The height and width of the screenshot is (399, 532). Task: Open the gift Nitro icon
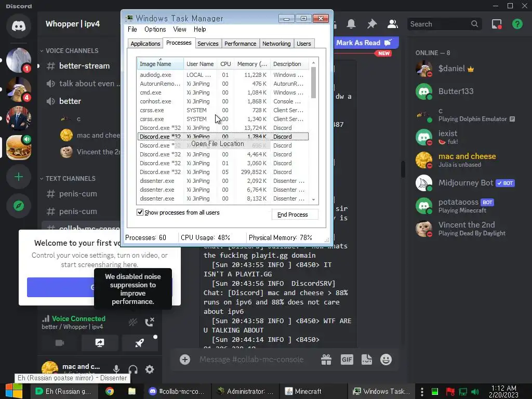click(326, 360)
